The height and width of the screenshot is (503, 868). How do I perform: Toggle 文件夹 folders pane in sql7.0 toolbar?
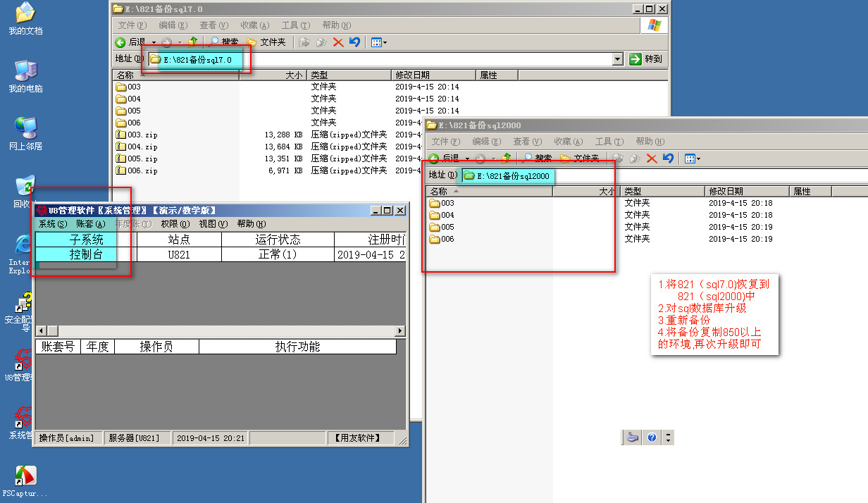click(x=266, y=42)
